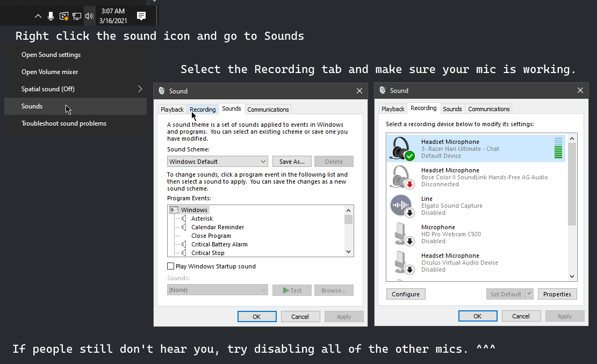Click the speaker volume icon in system tray

coord(89,16)
